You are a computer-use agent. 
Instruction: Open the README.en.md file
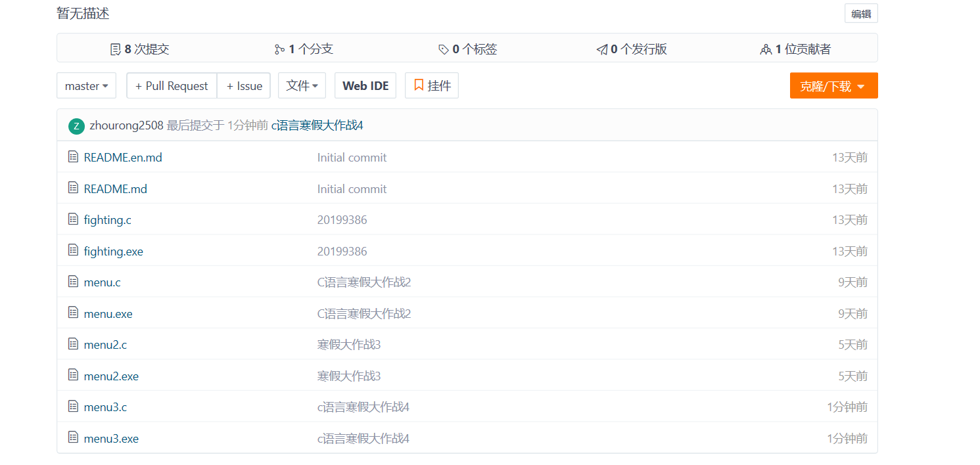pos(123,158)
